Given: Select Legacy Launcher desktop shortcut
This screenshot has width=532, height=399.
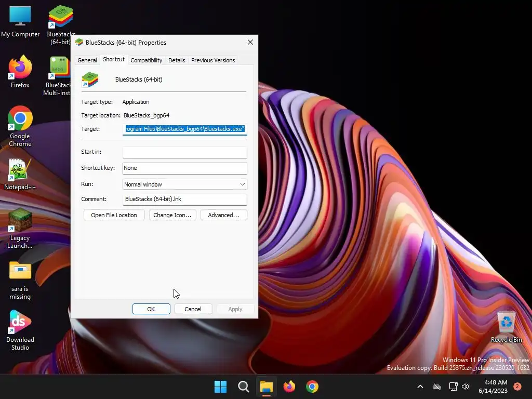Looking at the screenshot, I should pyautogui.click(x=20, y=229).
